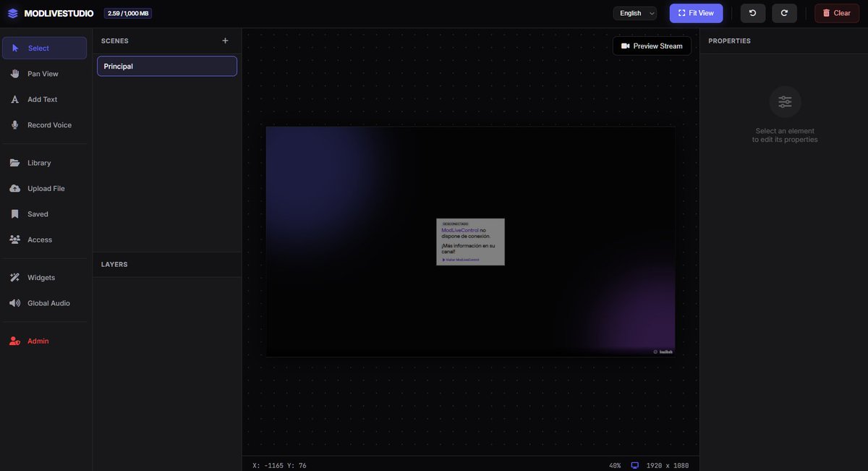The image size is (868, 471).
Task: Click the sliders icon in Properties panel
Action: (x=785, y=102)
